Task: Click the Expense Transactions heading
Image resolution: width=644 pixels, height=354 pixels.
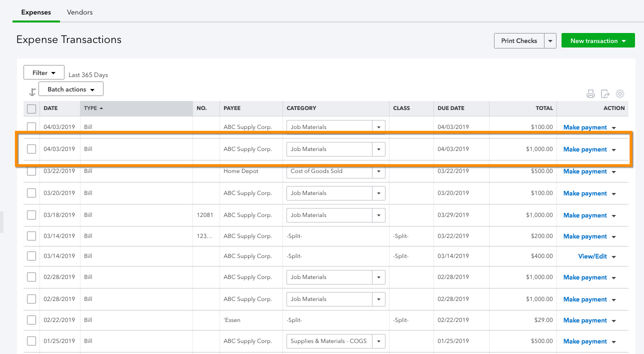Action: pos(69,39)
